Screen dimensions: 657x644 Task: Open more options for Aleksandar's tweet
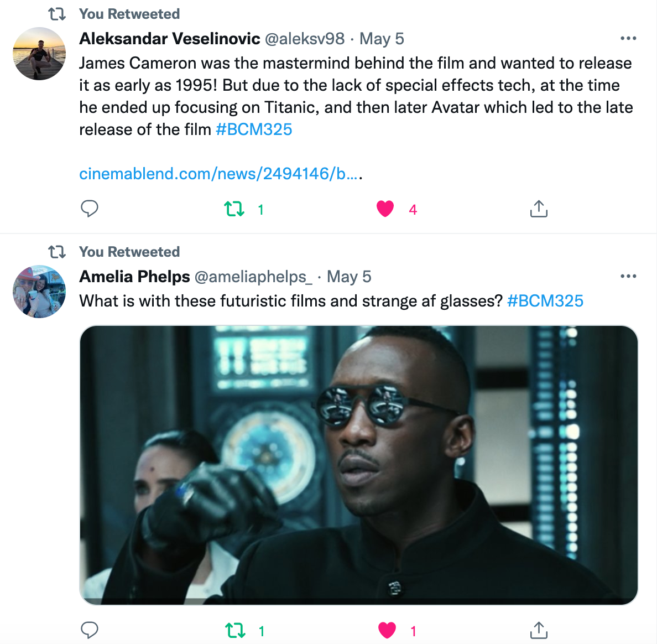coord(628,39)
